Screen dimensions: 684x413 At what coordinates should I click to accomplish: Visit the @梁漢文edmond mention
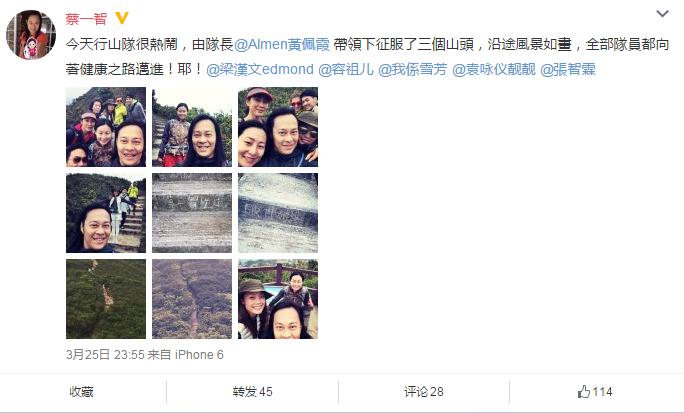[x=260, y=69]
